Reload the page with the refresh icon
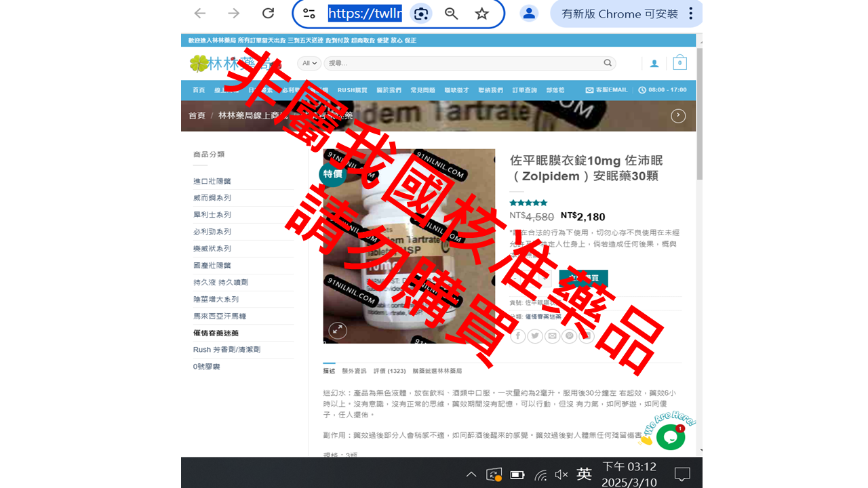The width and height of the screenshot is (868, 488). [269, 14]
